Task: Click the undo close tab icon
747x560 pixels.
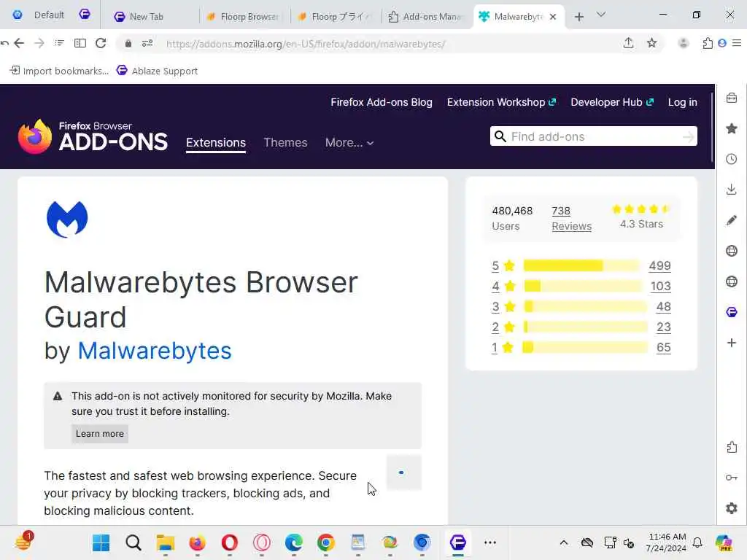Action: (x=4, y=43)
